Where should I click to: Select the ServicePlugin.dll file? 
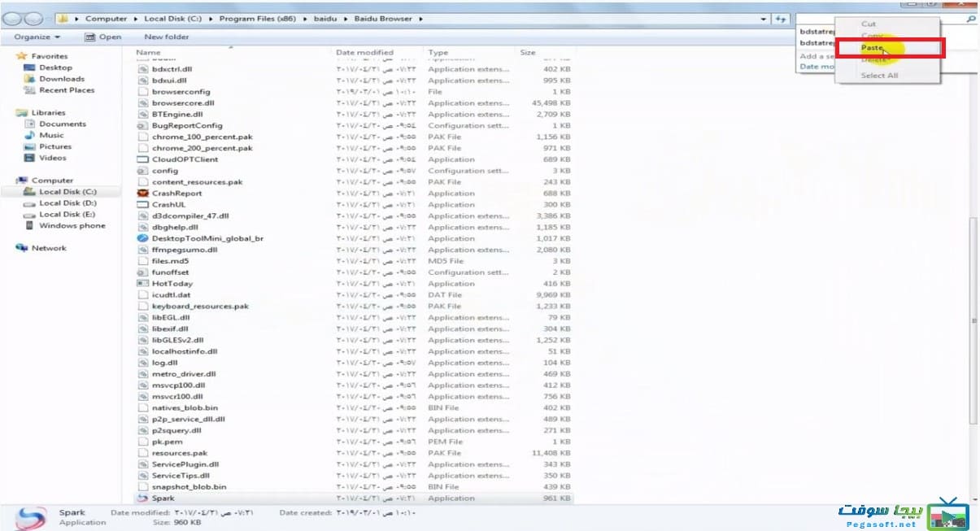pyautogui.click(x=185, y=464)
